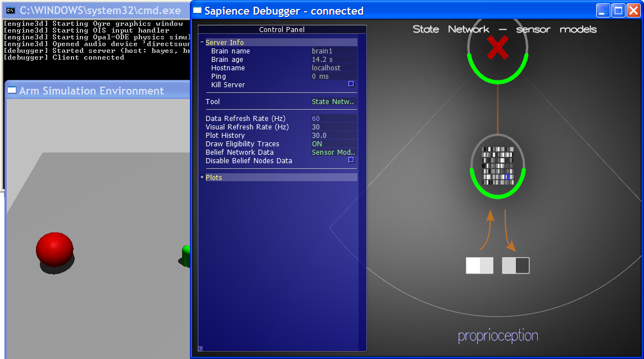Click the proprioception label
Image resolution: width=644 pixels, height=359 pixels.
(498, 336)
